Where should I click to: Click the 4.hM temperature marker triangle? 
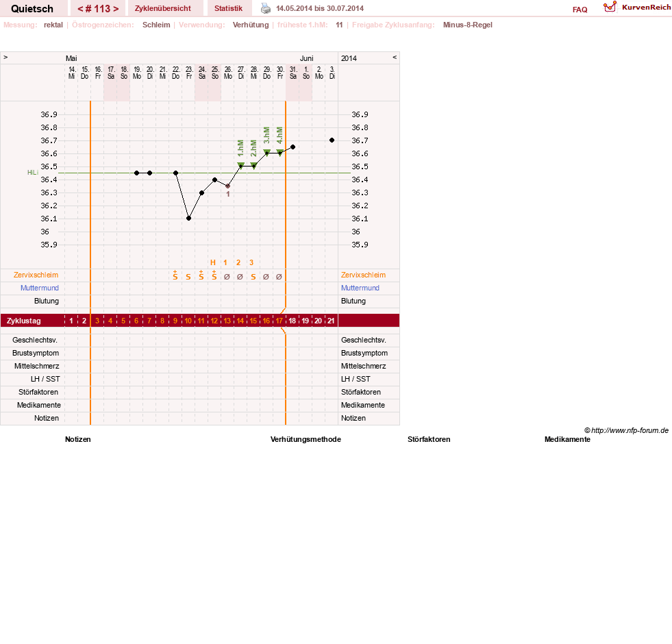(280, 153)
